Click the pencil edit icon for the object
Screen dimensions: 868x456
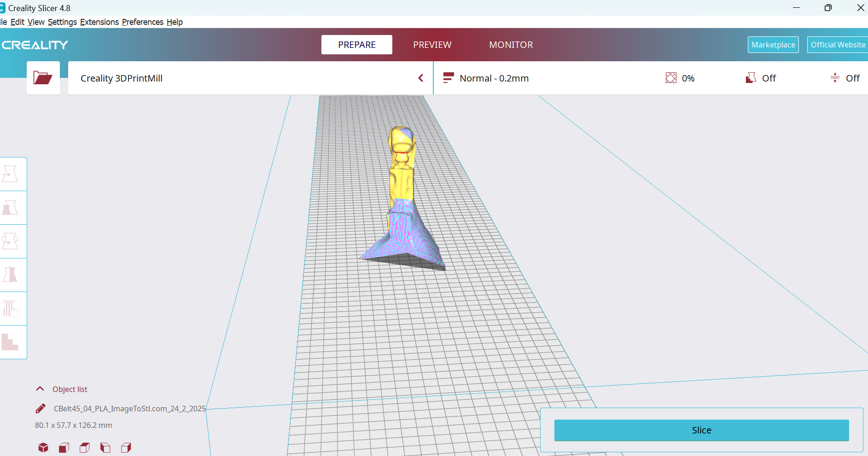[x=41, y=409]
